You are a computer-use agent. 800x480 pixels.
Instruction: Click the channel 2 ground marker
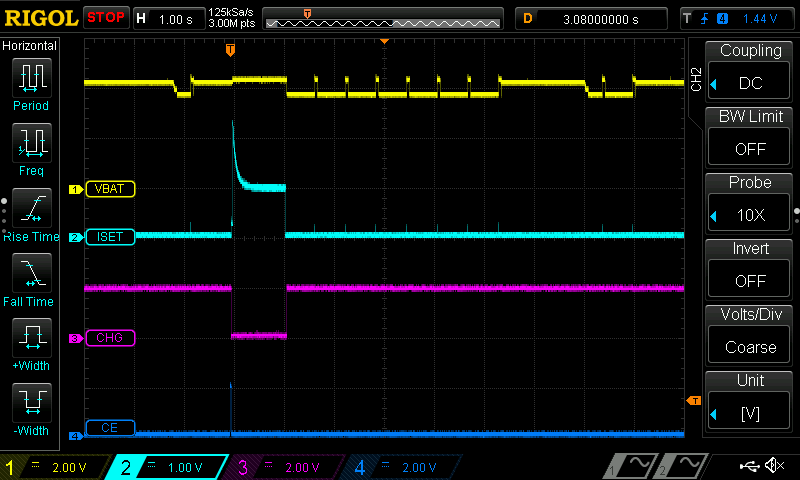[76, 237]
